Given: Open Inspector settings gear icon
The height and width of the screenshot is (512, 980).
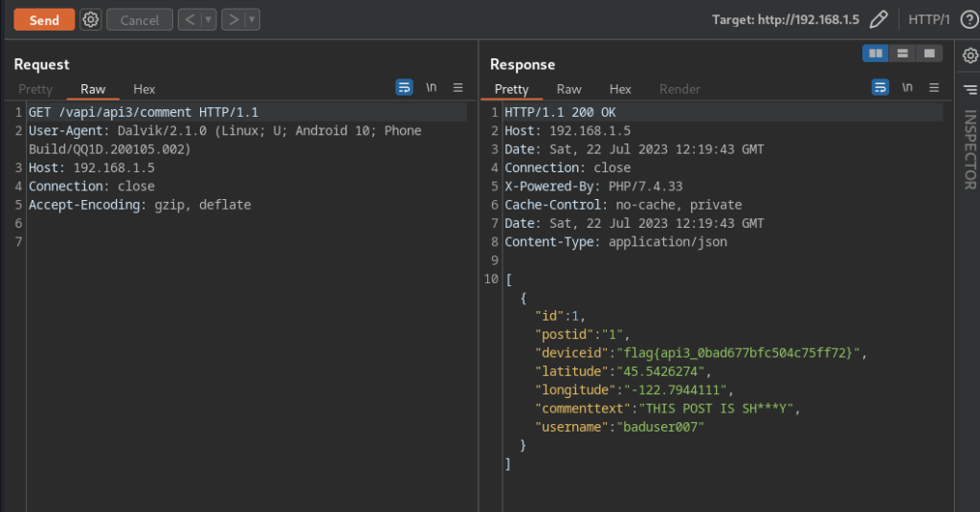Looking at the screenshot, I should [970, 56].
